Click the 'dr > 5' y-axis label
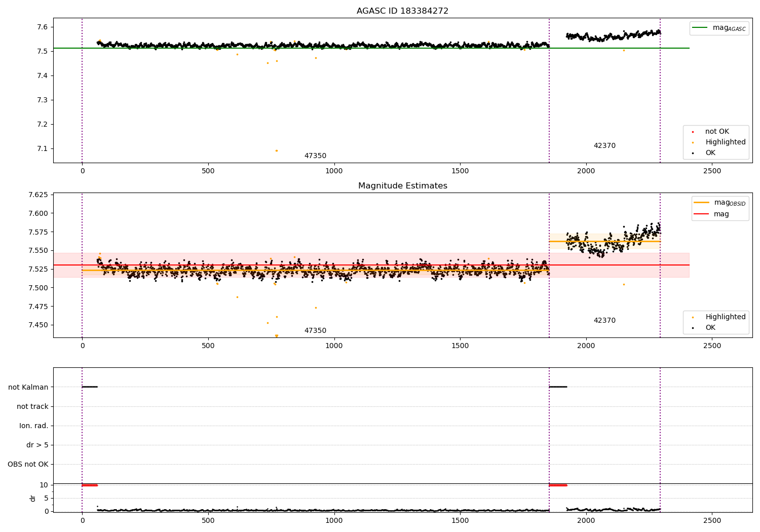Screen dimensions: 760x532 pyautogui.click(x=37, y=445)
